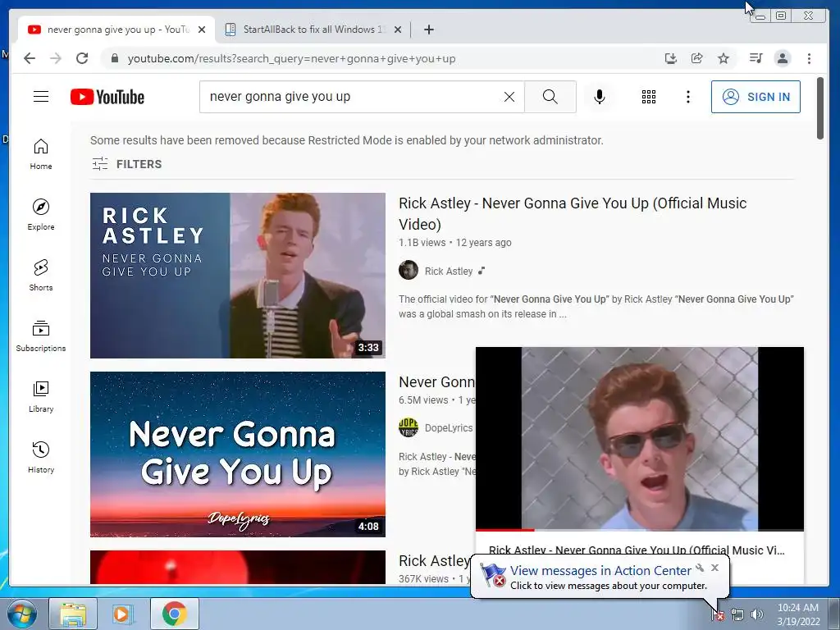Reload the current page
840x630 pixels.
pyautogui.click(x=82, y=58)
